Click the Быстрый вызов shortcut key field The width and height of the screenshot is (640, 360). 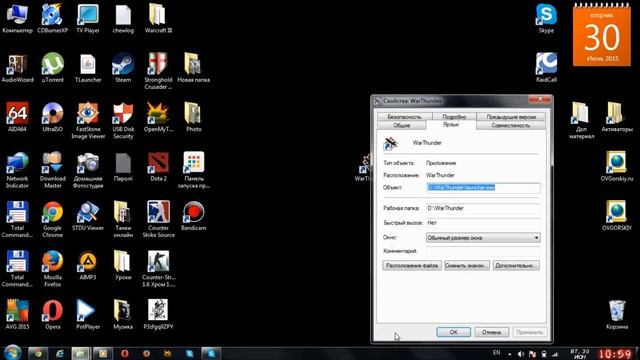[x=483, y=223]
